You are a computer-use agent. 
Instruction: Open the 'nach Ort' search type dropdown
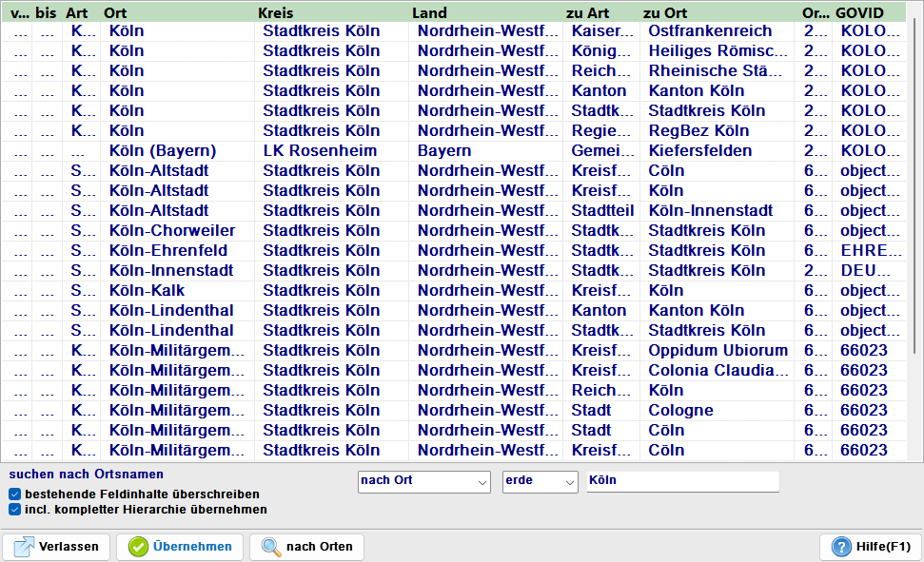click(423, 481)
